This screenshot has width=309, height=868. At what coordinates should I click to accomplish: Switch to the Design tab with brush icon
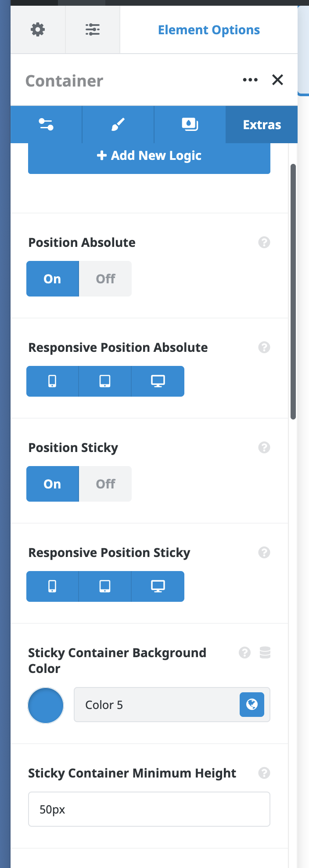118,125
